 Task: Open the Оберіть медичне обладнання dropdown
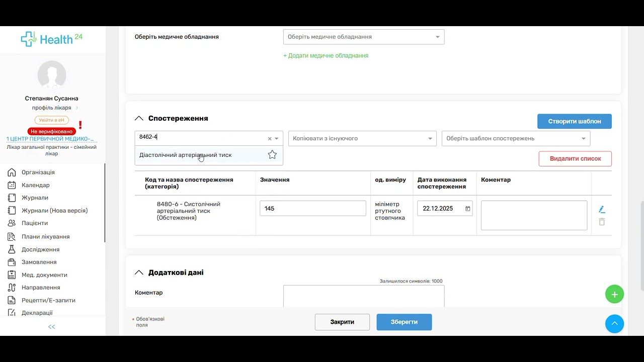point(364,37)
